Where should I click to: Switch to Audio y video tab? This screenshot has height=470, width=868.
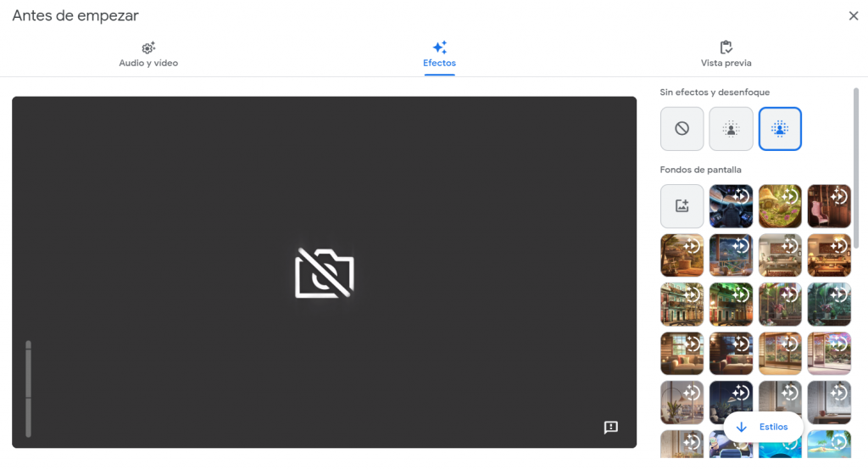148,55
